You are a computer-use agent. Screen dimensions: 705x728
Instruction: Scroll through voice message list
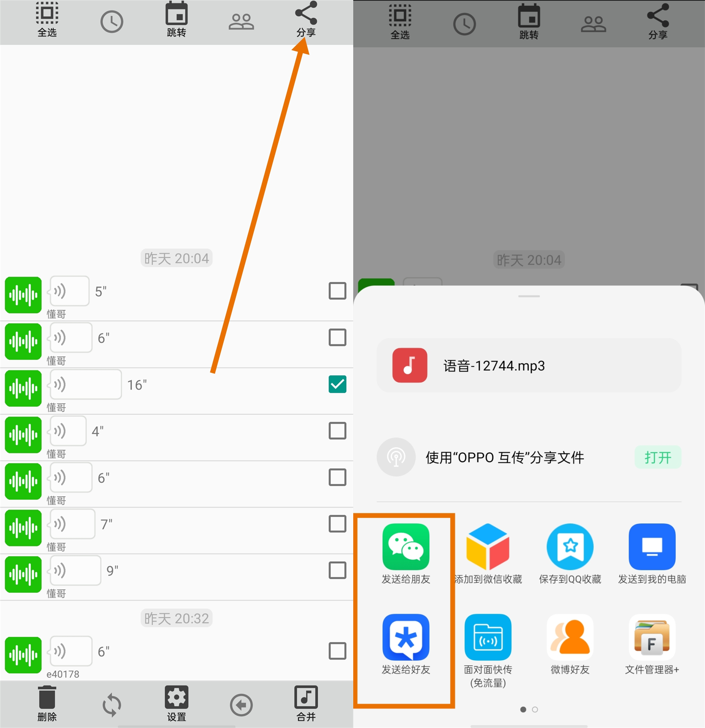tap(176, 455)
